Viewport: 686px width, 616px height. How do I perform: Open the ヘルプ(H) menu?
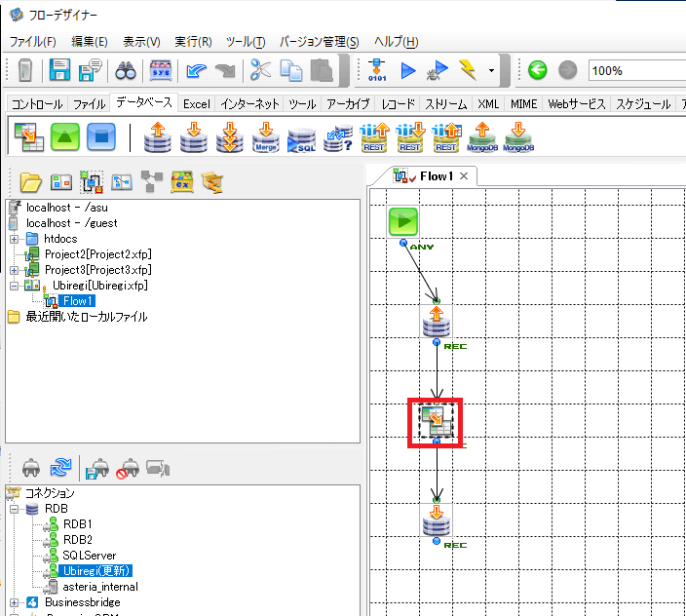coord(396,42)
